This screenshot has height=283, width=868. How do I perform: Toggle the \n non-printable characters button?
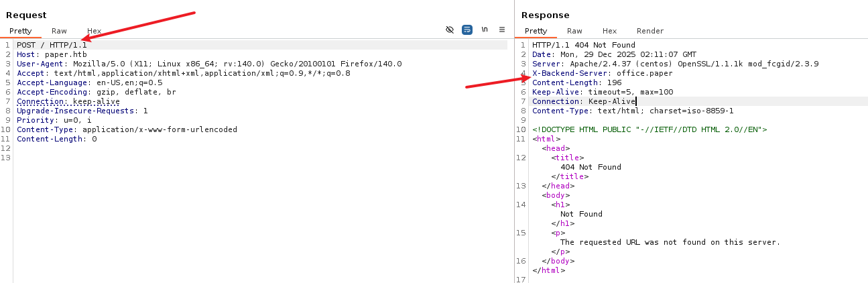tap(485, 30)
